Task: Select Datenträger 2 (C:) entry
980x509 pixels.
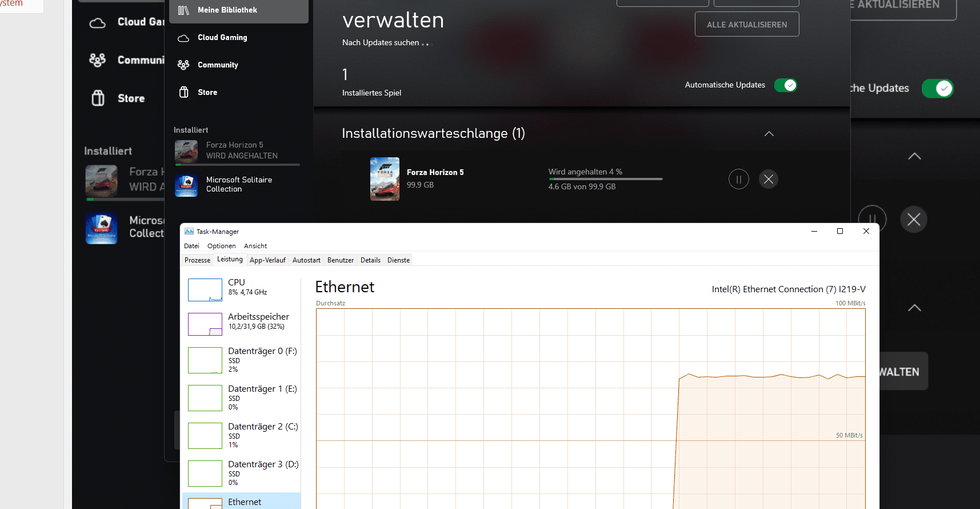Action: [x=241, y=436]
